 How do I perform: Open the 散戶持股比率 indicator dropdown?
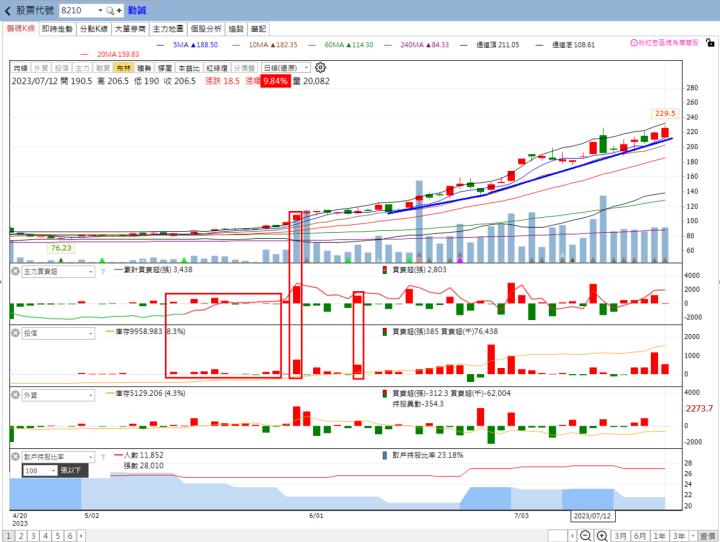coord(58,457)
